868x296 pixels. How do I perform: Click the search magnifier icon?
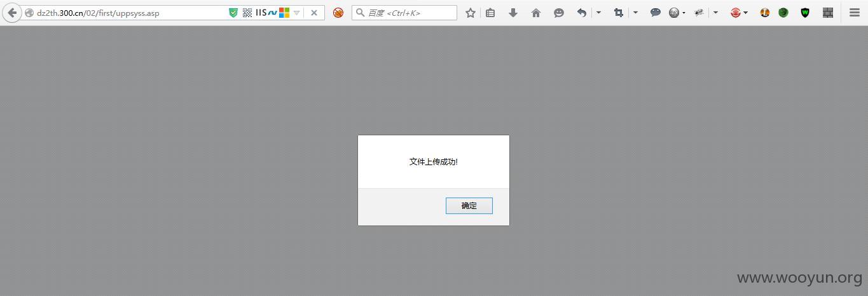pos(360,13)
